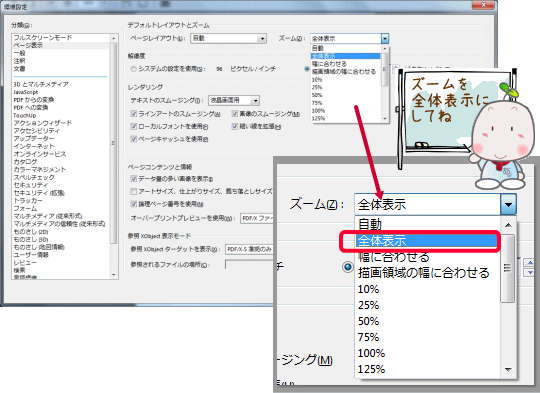
Task: Open the TouchUp category
Action: click(x=25, y=115)
